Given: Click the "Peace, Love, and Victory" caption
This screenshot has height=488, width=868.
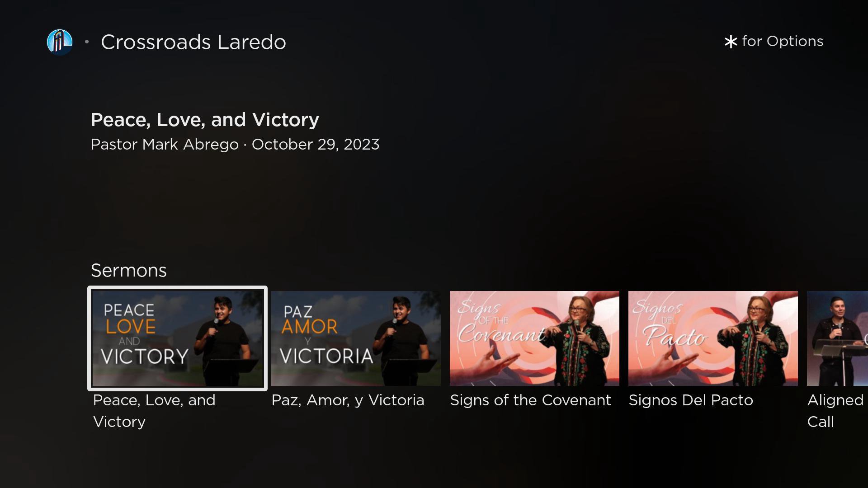Looking at the screenshot, I should click(x=154, y=411).
